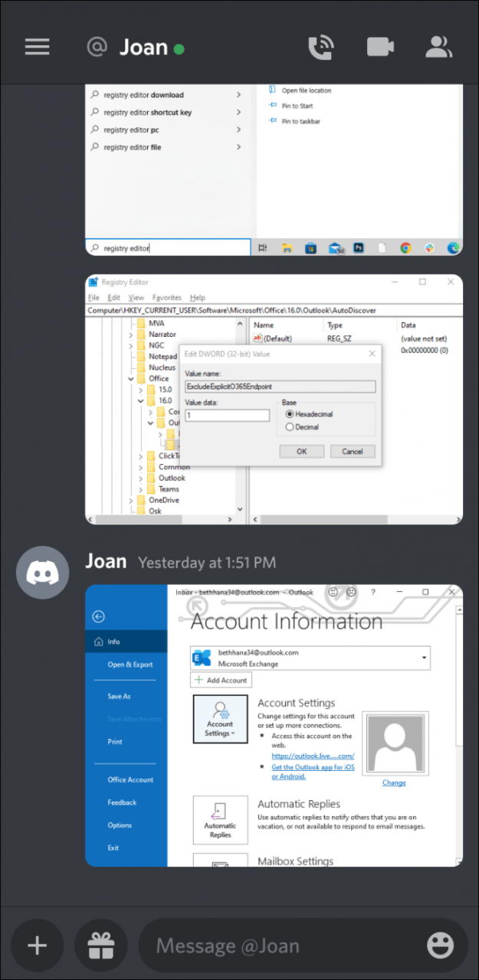The width and height of the screenshot is (479, 980).
Task: Expand the Teams key in registry tree
Action: 140,488
